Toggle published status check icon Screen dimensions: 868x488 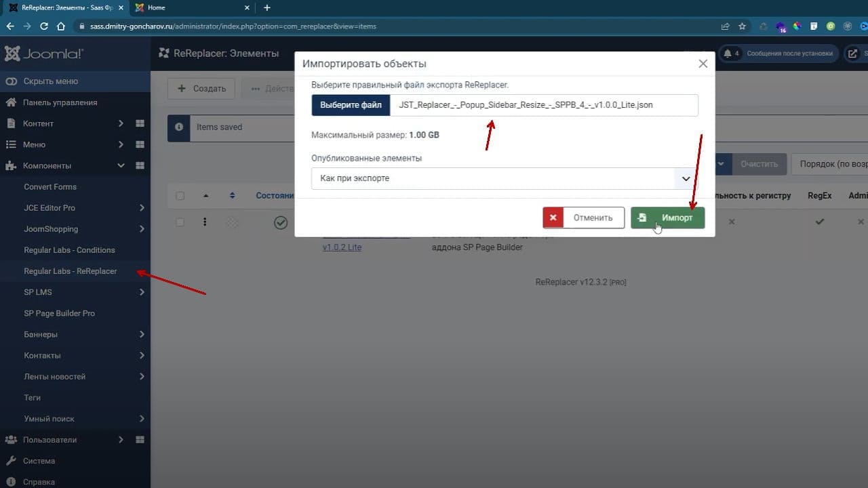pos(280,222)
